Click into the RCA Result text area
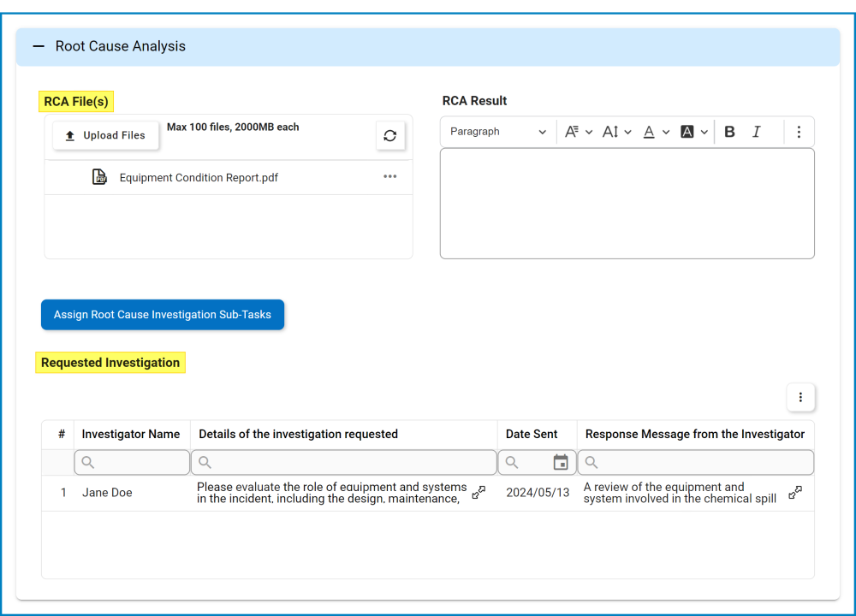The image size is (856, 616). click(x=627, y=204)
